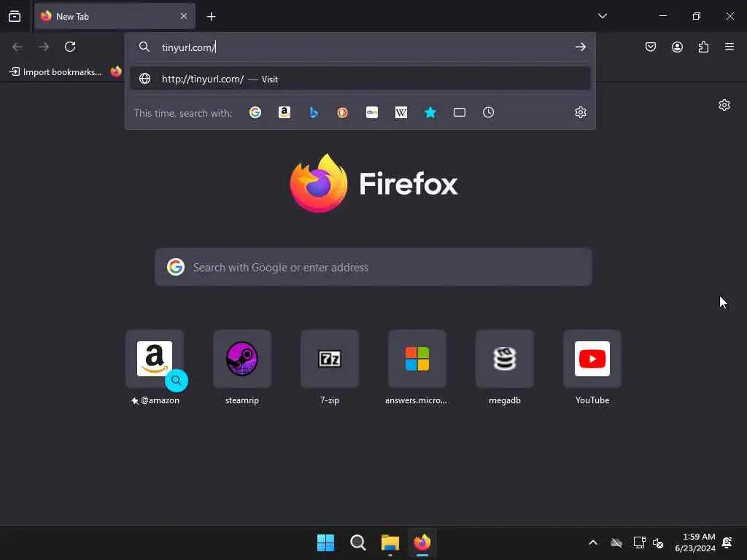This screenshot has width=747, height=560.
Task: Search this time with Wikipedia
Action: (401, 112)
